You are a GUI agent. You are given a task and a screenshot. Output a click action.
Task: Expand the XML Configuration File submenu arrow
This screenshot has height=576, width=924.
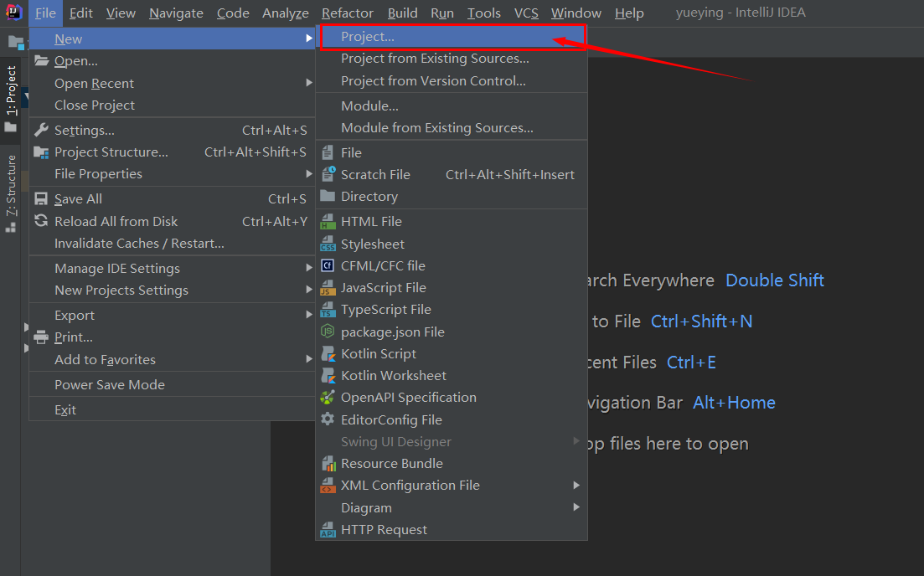[x=576, y=485]
